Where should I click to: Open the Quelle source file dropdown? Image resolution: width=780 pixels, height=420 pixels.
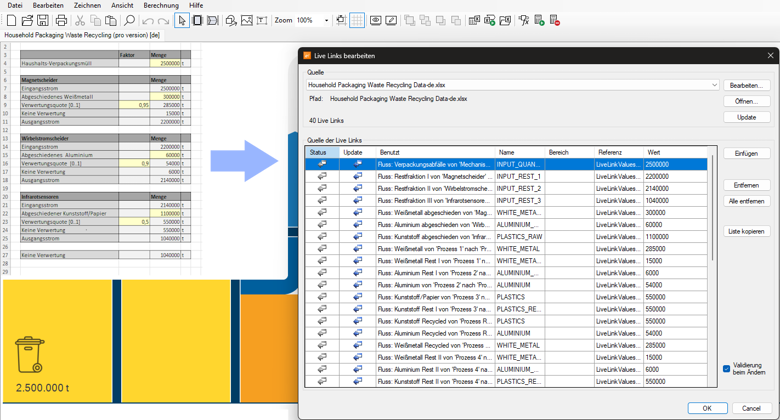click(714, 85)
